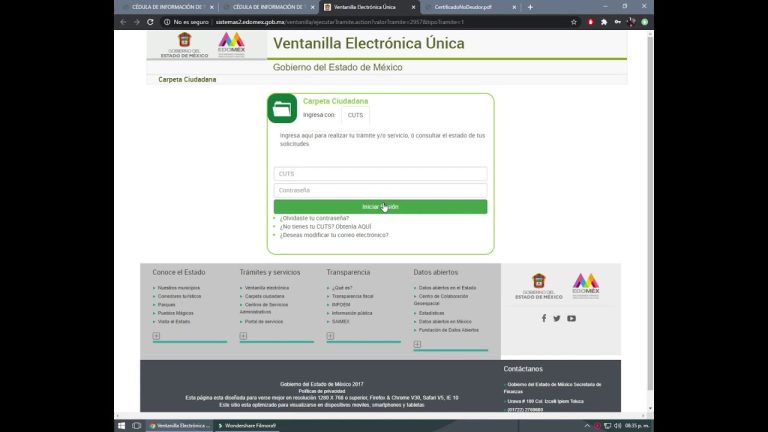Expand Datos abiertos plus box
The image size is (768, 432).
tap(417, 344)
